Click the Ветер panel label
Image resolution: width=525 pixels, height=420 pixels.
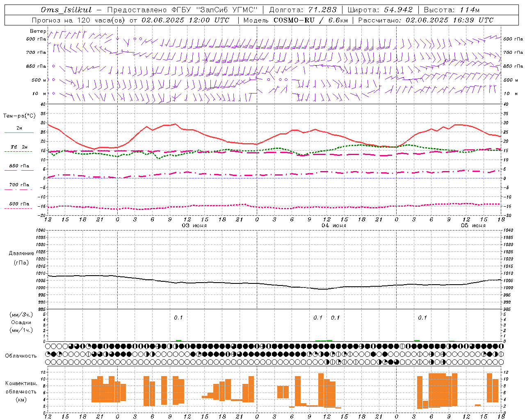pyautogui.click(x=38, y=31)
